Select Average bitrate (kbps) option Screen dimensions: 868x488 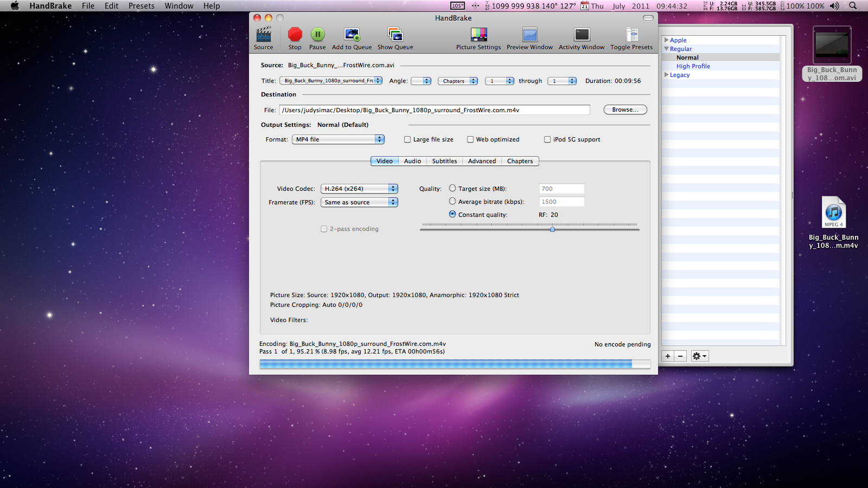click(452, 201)
